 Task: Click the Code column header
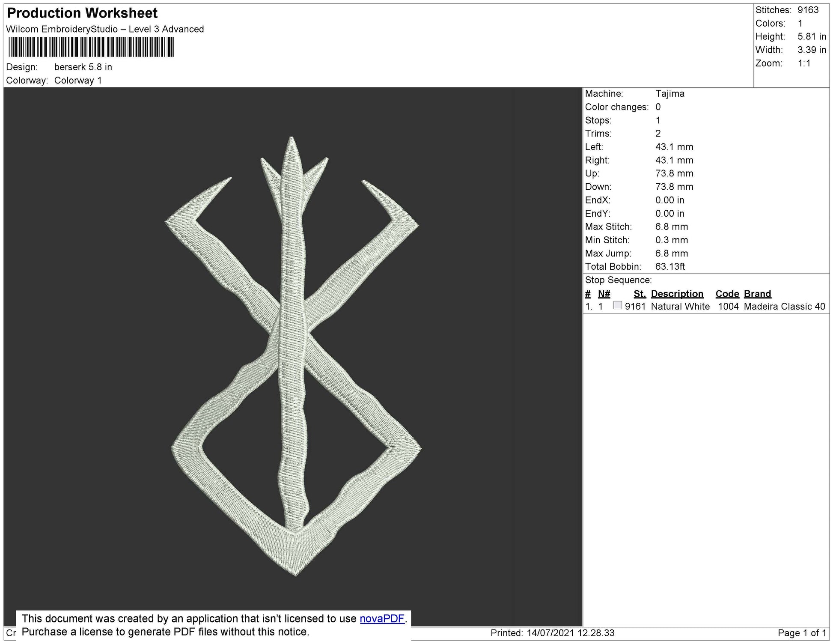pos(727,294)
